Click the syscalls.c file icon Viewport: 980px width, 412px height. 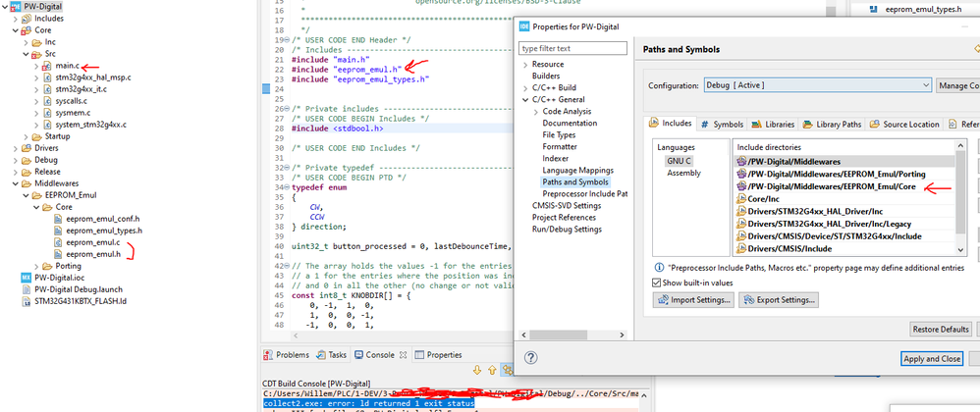48,101
